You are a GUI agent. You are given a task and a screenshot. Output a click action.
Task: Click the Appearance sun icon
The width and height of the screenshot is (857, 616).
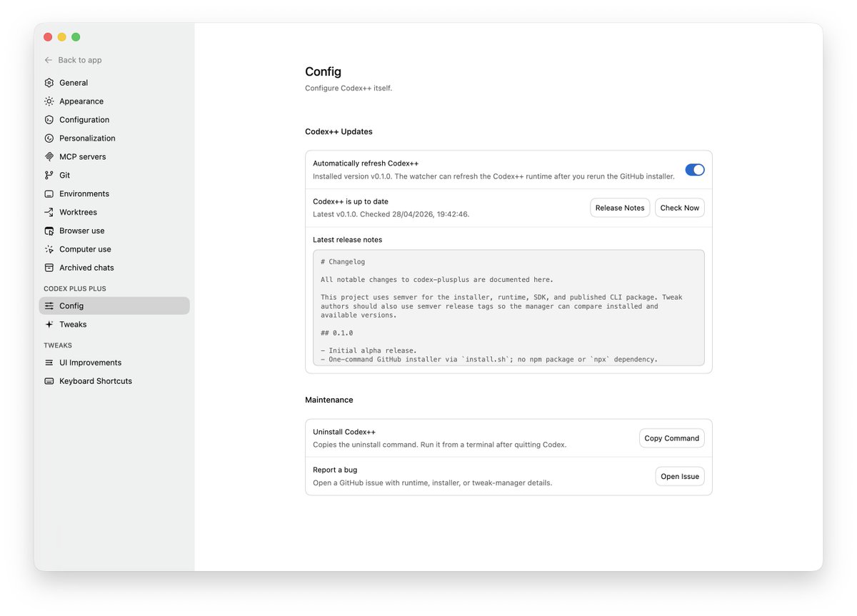click(49, 101)
